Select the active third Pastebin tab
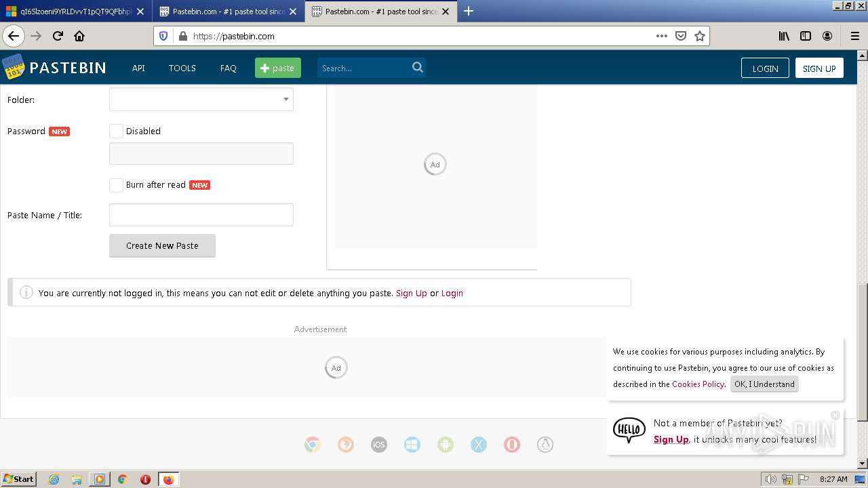The height and width of the screenshot is (488, 868). pyautogui.click(x=380, y=11)
